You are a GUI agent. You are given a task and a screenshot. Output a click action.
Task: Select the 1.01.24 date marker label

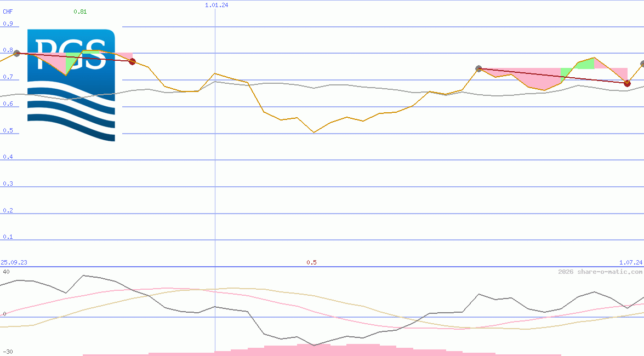tap(216, 5)
